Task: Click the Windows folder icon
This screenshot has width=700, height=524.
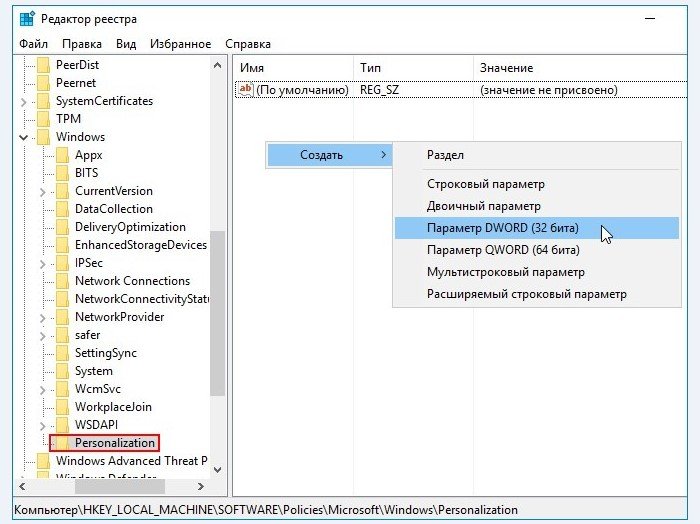Action: pos(44,137)
